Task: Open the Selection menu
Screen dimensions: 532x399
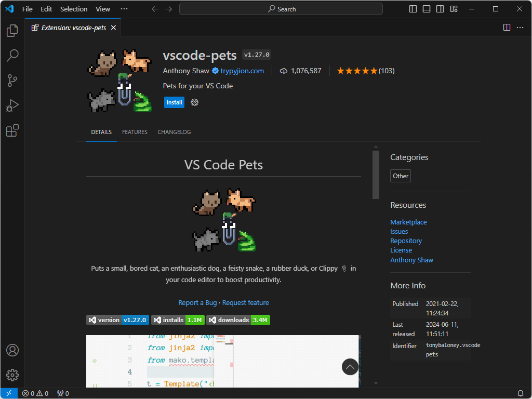Action: 74,9
